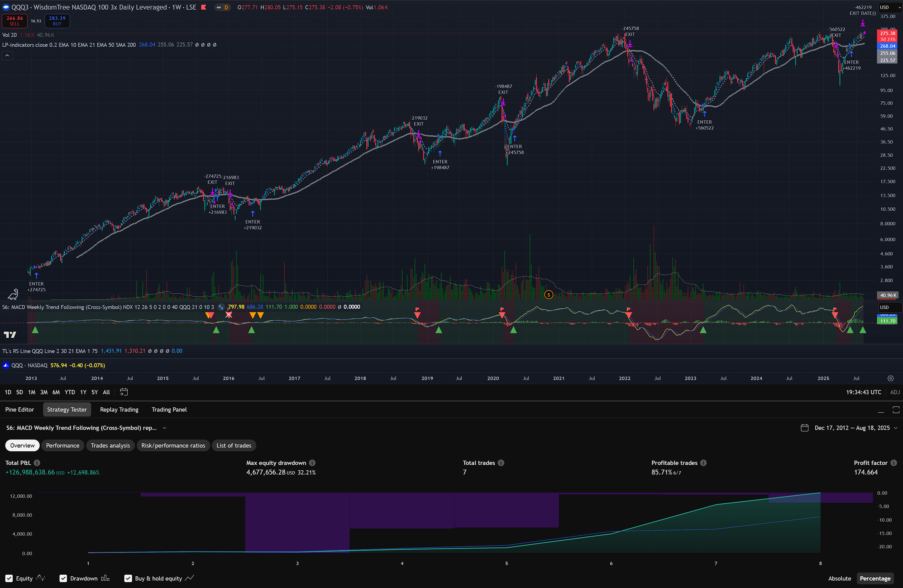Open the go-to-date calendar icon
Image resolution: width=903 pixels, height=588 pixels.
124,392
